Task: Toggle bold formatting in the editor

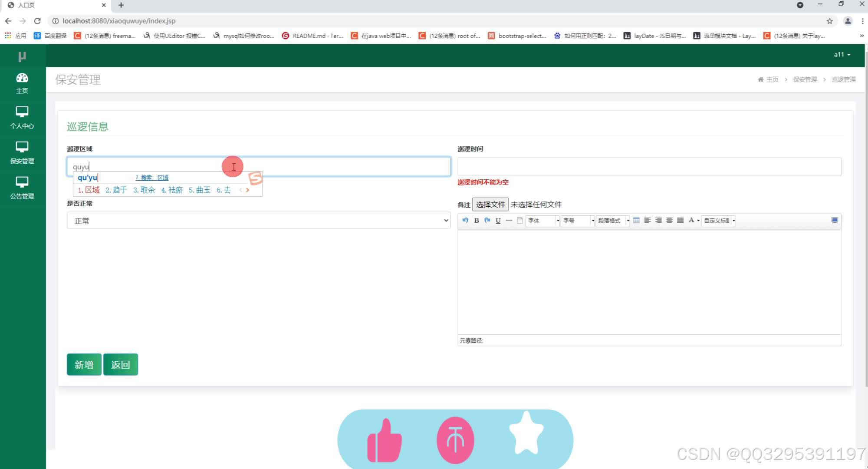Action: [x=476, y=220]
